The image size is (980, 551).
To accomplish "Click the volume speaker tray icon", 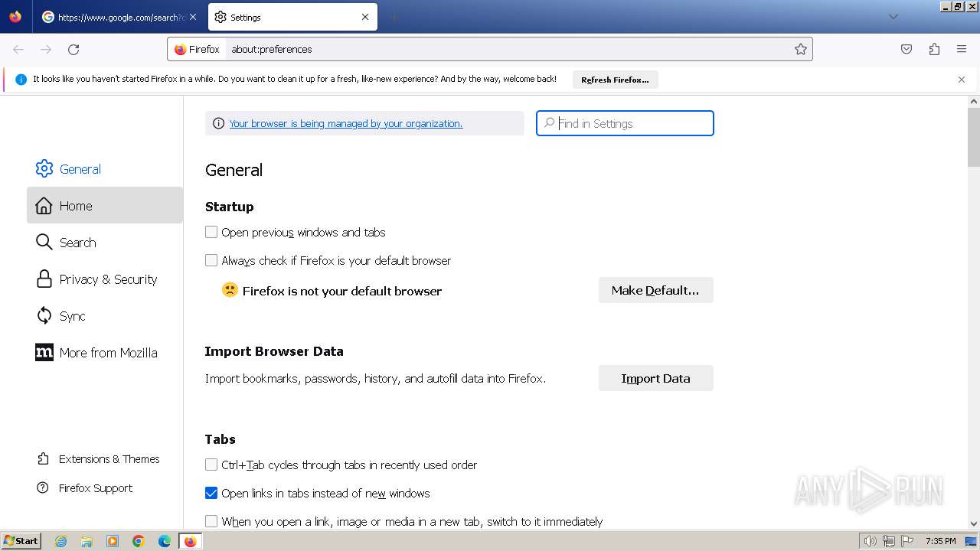I will (870, 541).
